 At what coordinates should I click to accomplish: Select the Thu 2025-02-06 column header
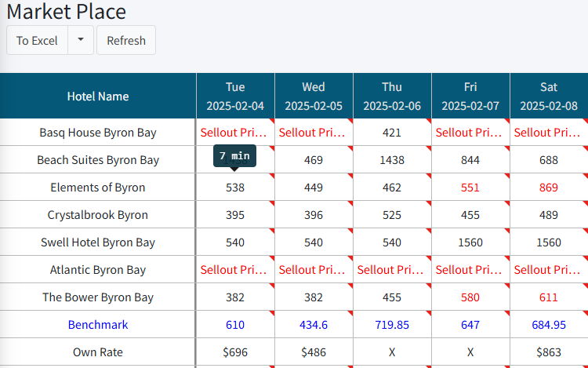coord(392,97)
